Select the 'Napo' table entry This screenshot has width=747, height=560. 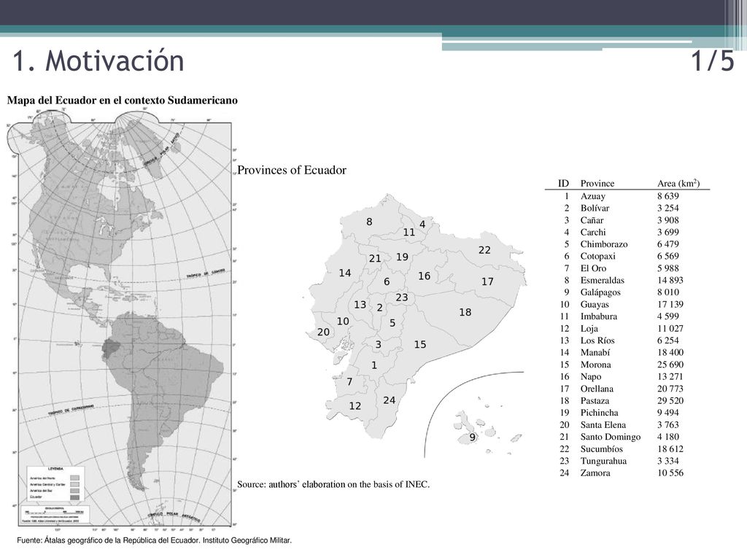(x=591, y=377)
